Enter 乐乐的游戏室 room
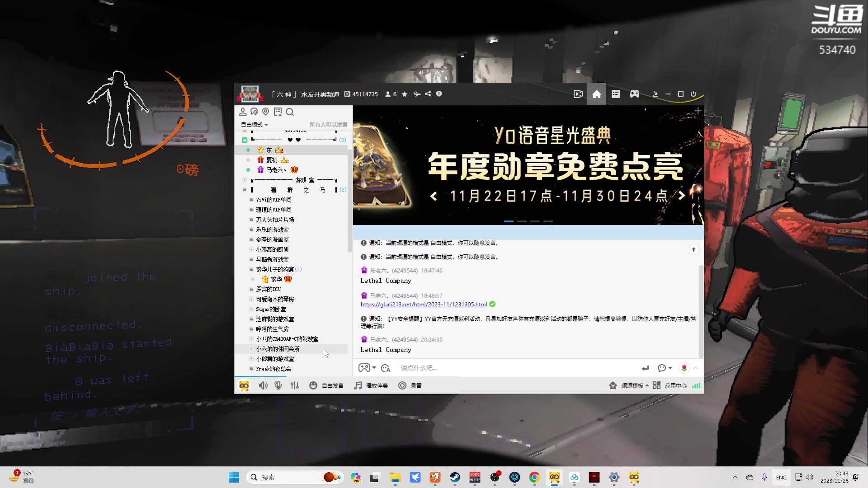This screenshot has width=868, height=488. point(272,230)
